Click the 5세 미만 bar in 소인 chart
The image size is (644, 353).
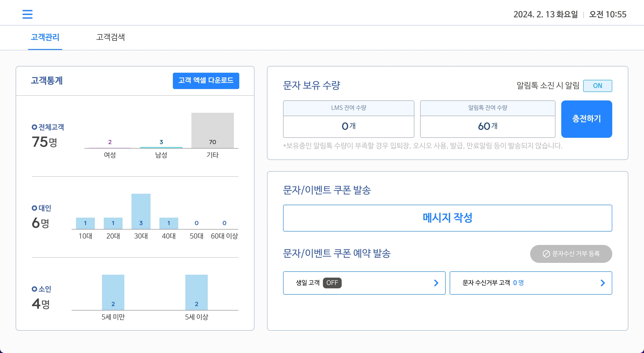pyautogui.click(x=113, y=292)
